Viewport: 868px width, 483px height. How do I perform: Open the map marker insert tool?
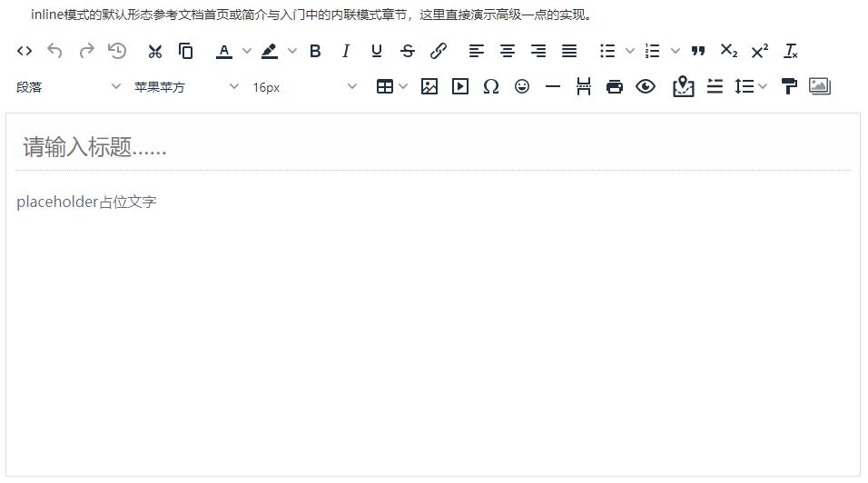(683, 87)
